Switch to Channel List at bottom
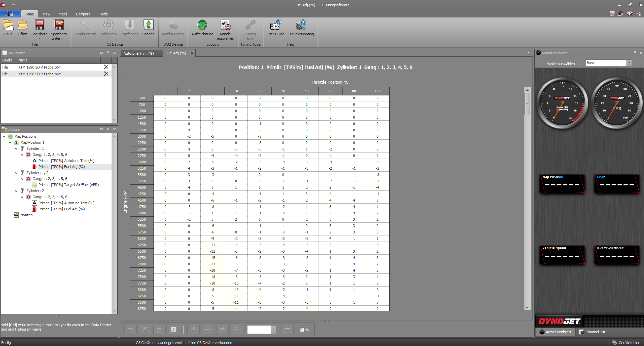This screenshot has width=644, height=346. 592,332
